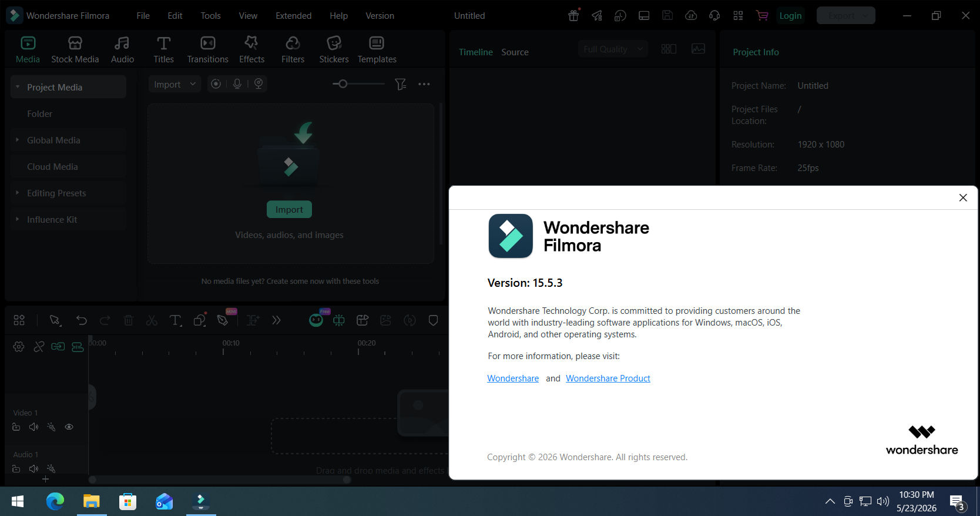Click the delete trash icon
This screenshot has width=980, height=516.
click(128, 320)
